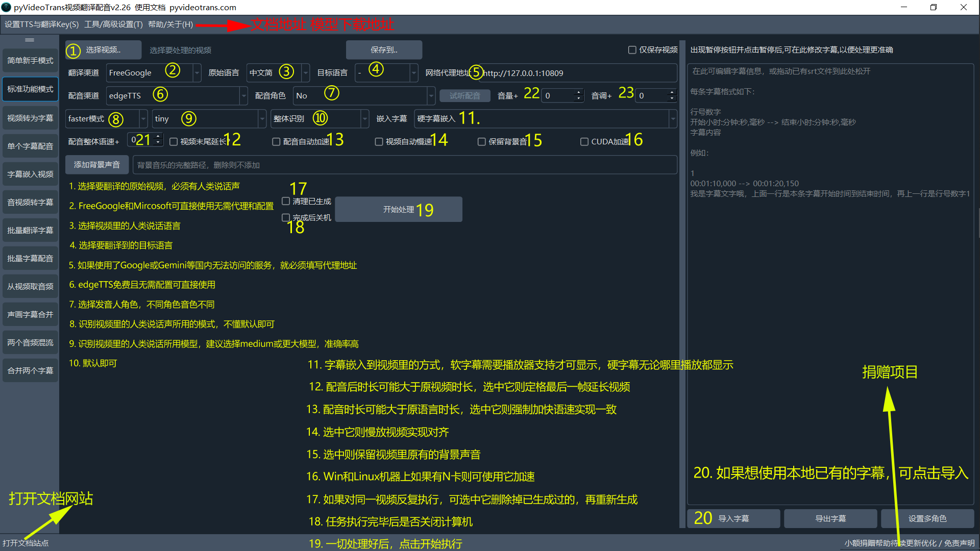
Task: Open the 目标语言 dropdown
Action: point(387,73)
